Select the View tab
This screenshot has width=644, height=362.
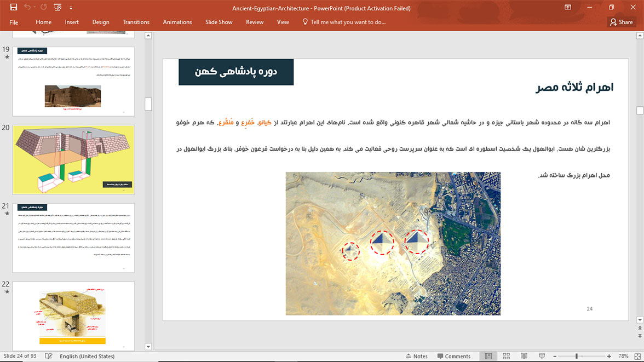283,22
